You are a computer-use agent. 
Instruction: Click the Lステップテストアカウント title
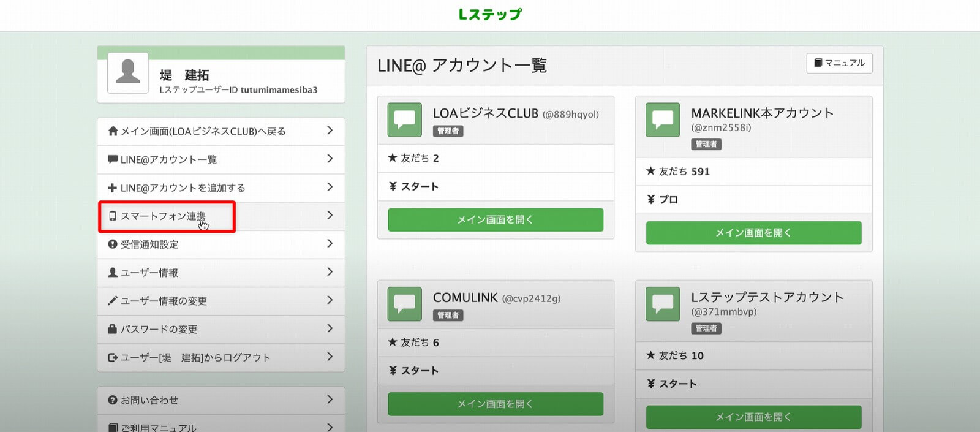tap(767, 297)
